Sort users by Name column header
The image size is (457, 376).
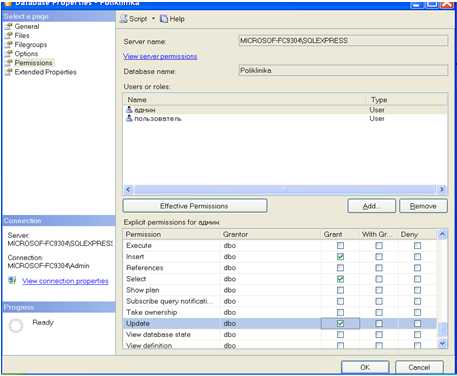[x=245, y=100]
